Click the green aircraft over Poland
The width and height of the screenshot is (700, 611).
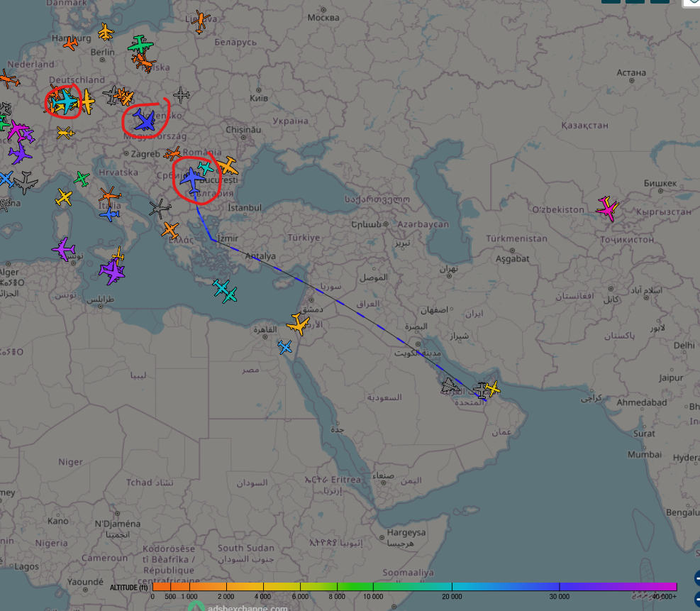coord(140,45)
